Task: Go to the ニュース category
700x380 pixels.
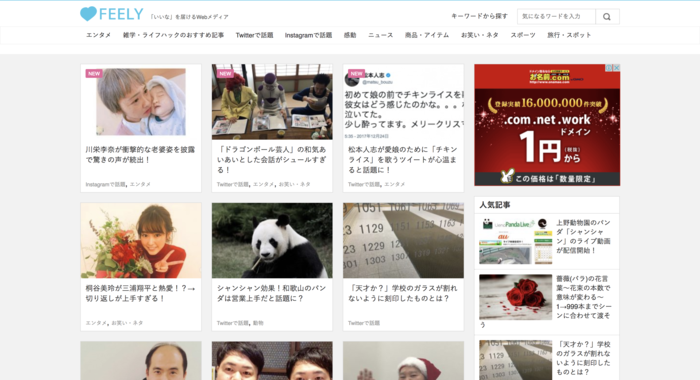Action: tap(380, 35)
